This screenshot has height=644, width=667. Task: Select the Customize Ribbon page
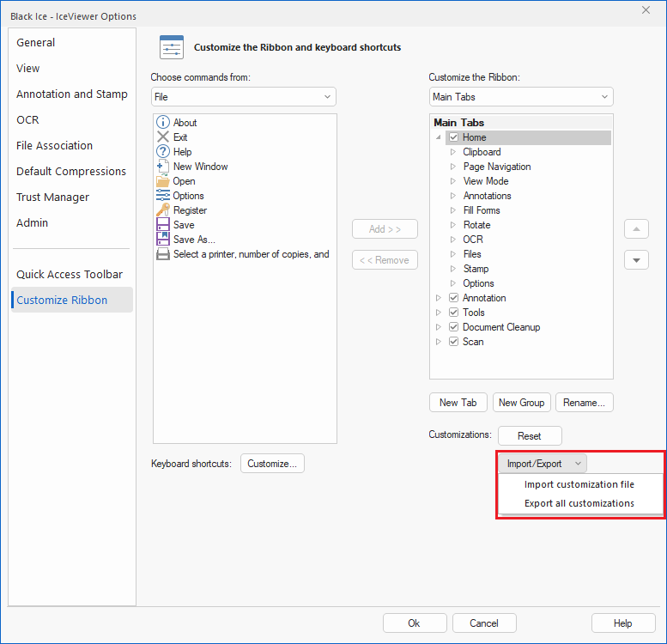tap(72, 300)
